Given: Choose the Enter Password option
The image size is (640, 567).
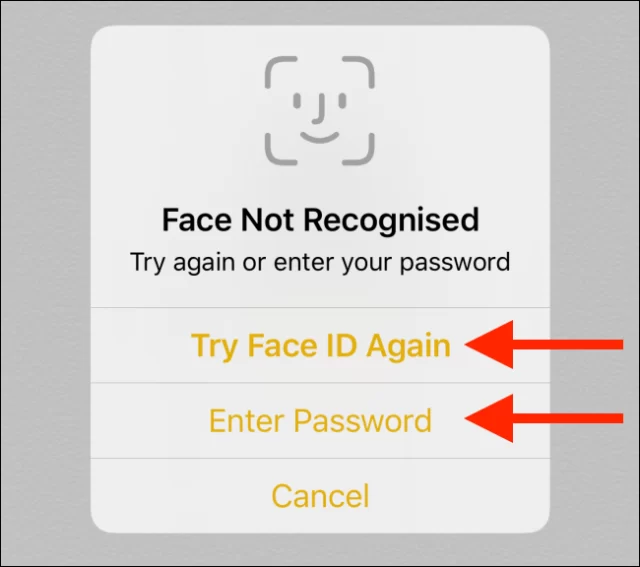Looking at the screenshot, I should 320,420.
